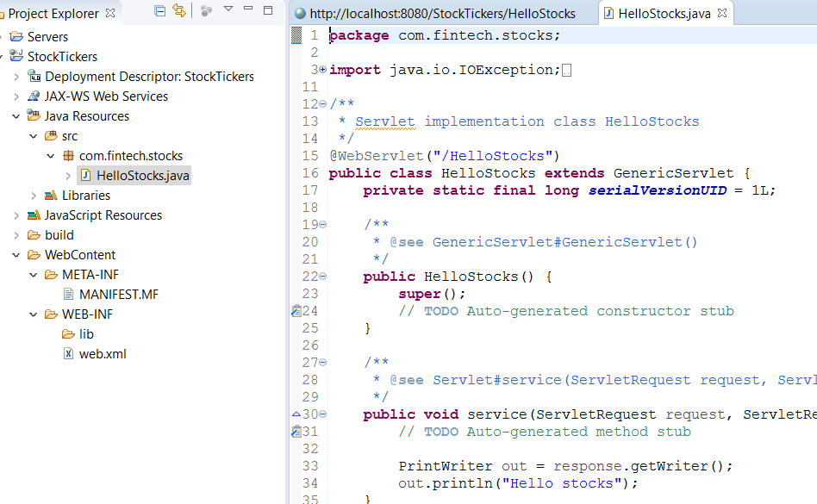
Task: Click the TODO task marker beside line 24
Action: pyautogui.click(x=296, y=310)
